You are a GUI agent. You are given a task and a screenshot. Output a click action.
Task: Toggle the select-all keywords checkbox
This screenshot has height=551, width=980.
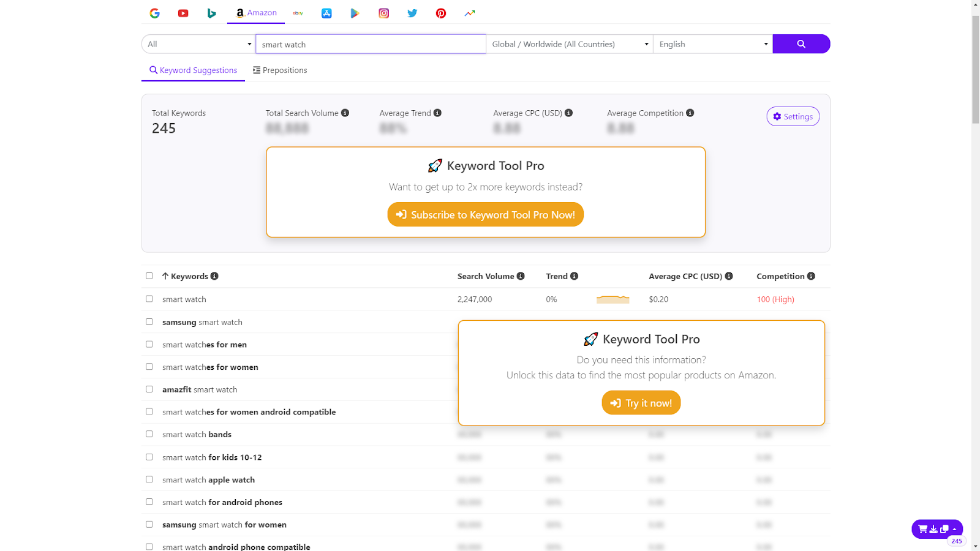(149, 276)
